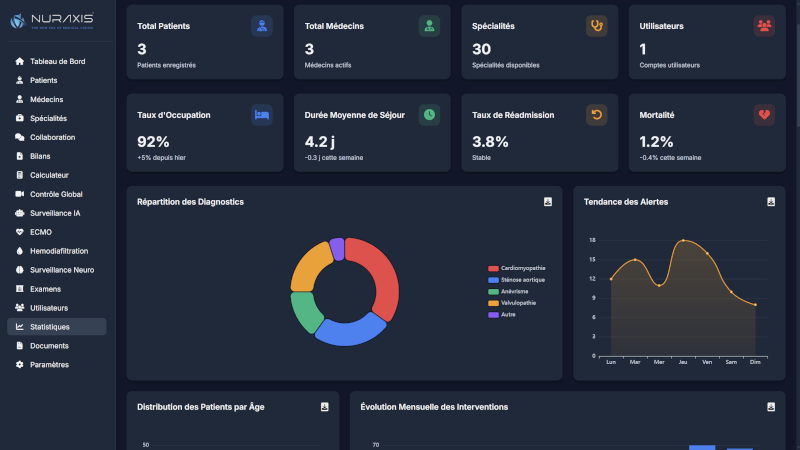Click the Spécialités stethoscope icon

[x=596, y=26]
